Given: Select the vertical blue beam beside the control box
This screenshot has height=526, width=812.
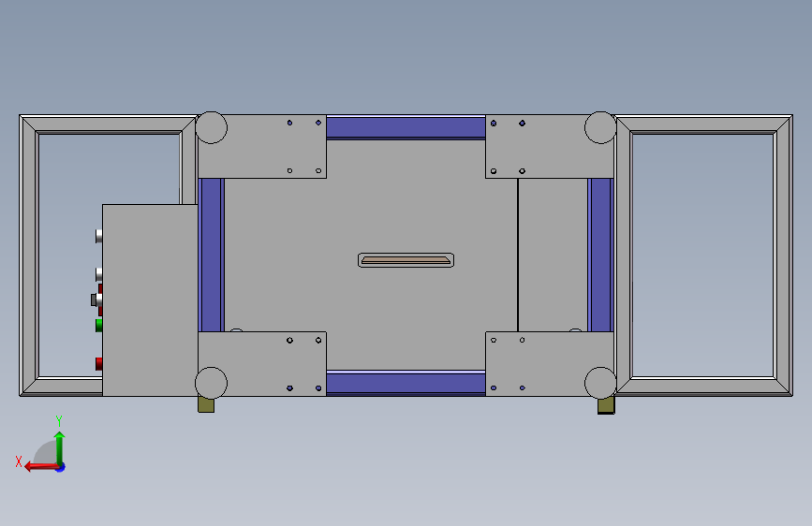Looking at the screenshot, I should [x=212, y=255].
